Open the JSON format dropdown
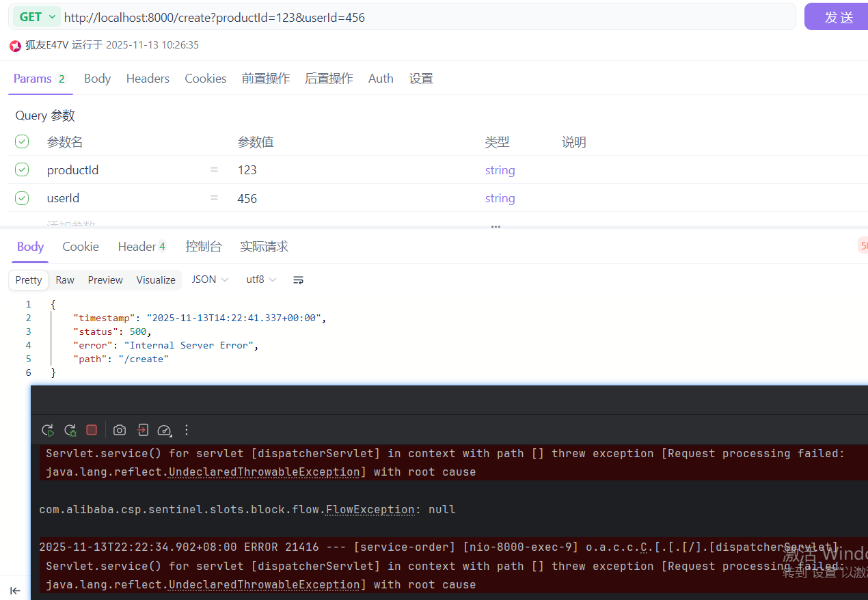The height and width of the screenshot is (600, 868). pyautogui.click(x=210, y=279)
